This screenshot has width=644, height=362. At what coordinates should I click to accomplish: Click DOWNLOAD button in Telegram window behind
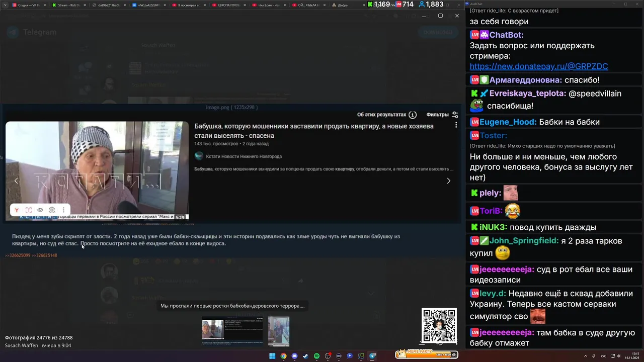tap(438, 32)
